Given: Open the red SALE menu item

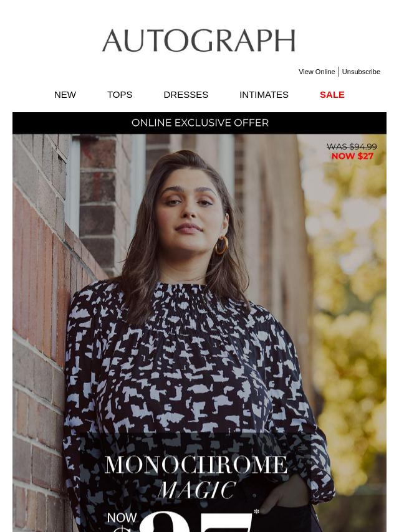Looking at the screenshot, I should pos(332,95).
